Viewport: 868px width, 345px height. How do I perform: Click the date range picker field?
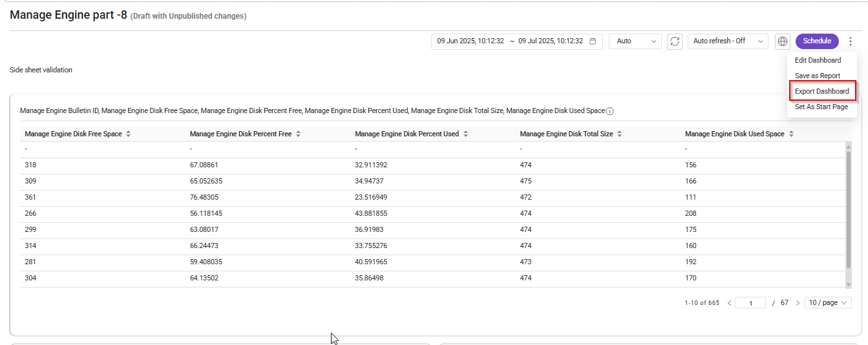tap(517, 41)
